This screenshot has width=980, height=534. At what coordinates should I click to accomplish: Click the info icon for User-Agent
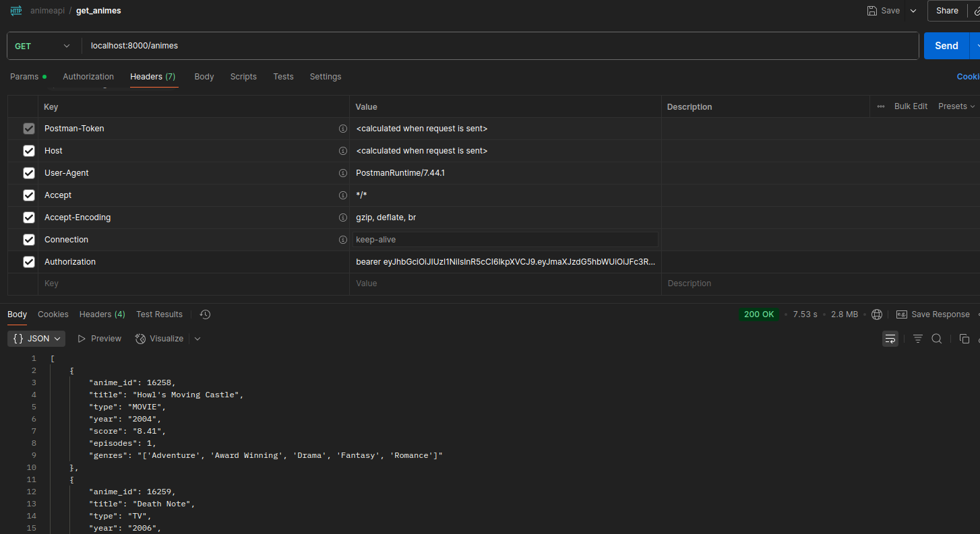(342, 173)
